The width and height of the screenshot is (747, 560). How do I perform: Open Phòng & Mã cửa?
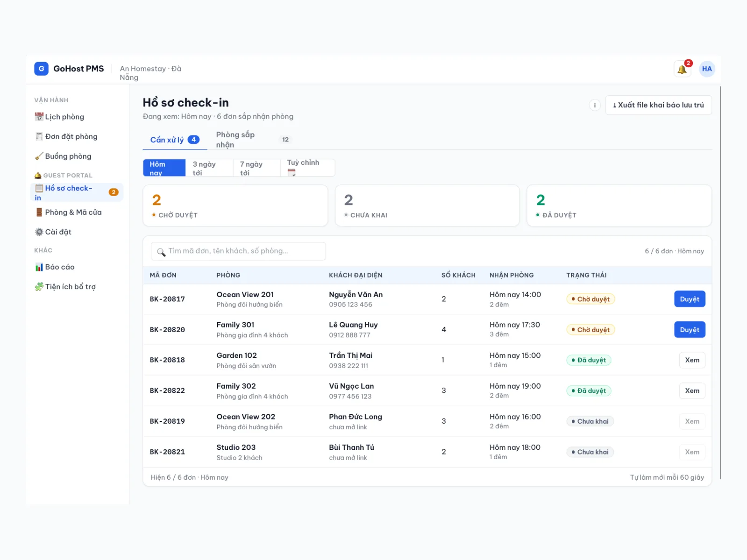point(77,212)
